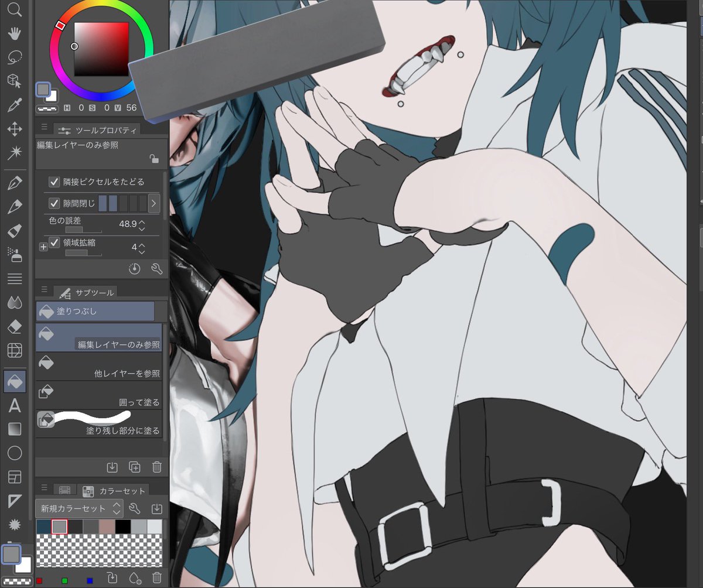
Task: Select the Frame border tool
Action: pos(15,477)
